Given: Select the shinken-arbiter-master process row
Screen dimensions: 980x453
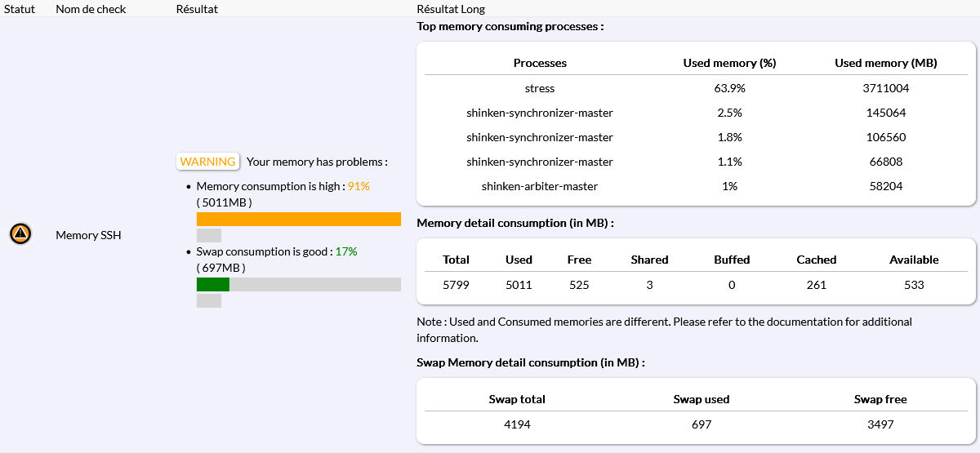Looking at the screenshot, I should click(x=540, y=186).
